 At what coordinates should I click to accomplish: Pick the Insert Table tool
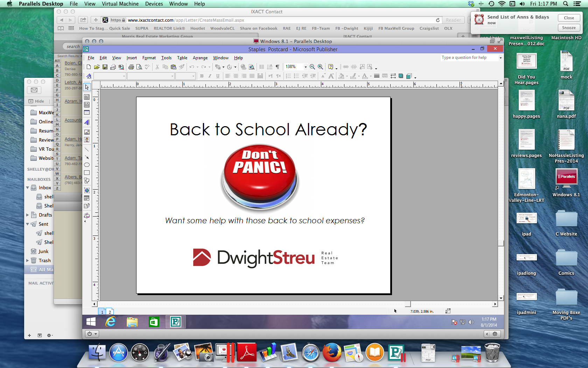point(87,113)
